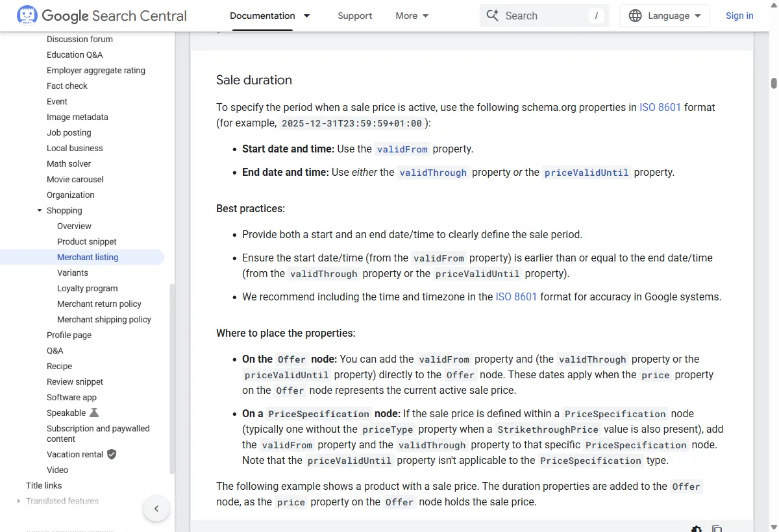Open the Fact check page
This screenshot has height=532, width=779.
coord(67,86)
